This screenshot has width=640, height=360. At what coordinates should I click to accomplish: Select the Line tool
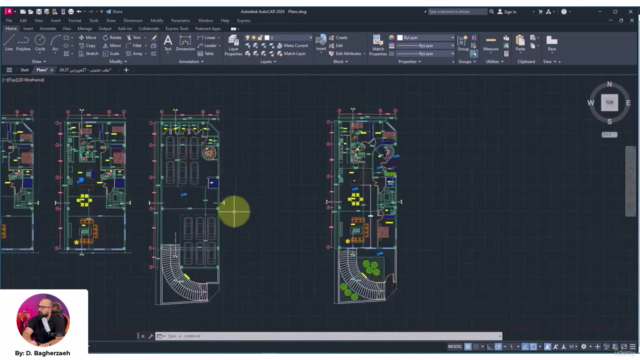tap(9, 43)
